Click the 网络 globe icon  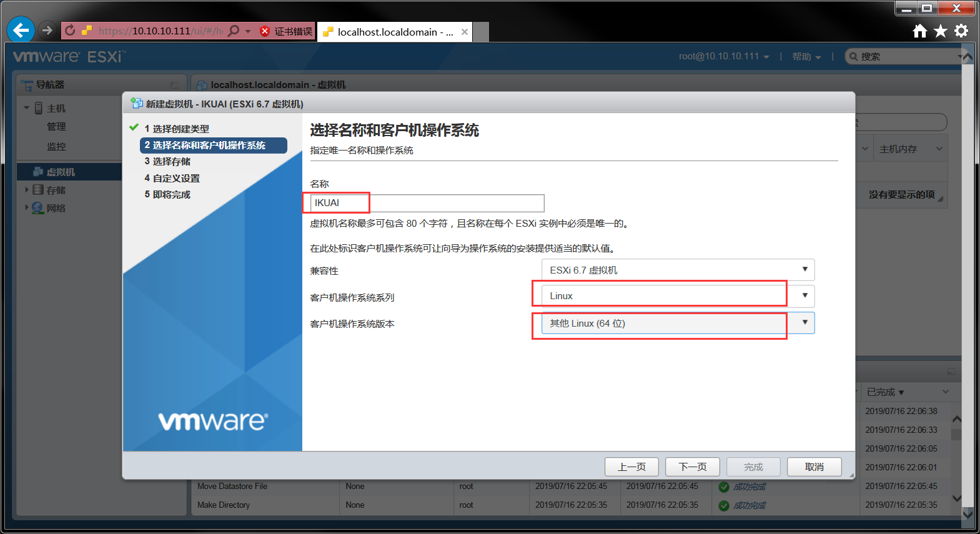[37, 208]
